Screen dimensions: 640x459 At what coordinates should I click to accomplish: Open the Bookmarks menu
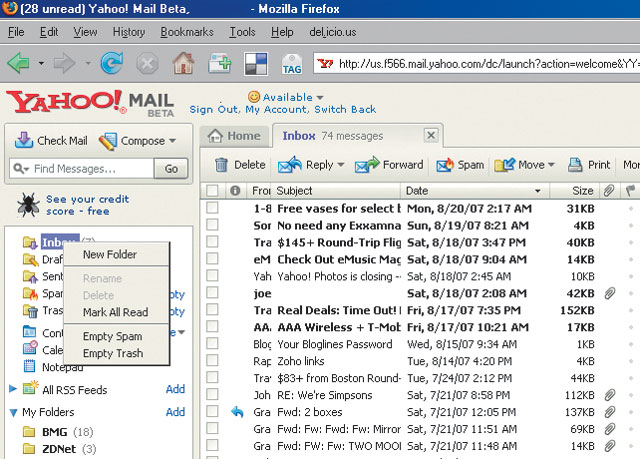[187, 32]
